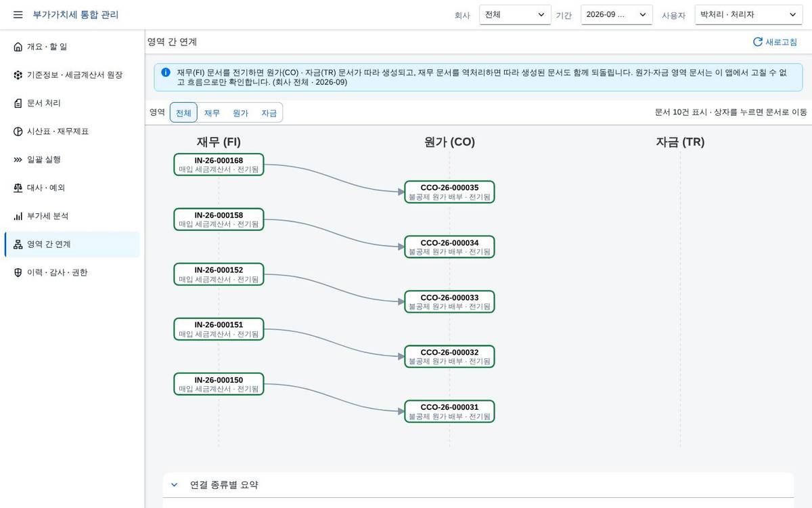The height and width of the screenshot is (508, 812).
Task: Open document IN-26-000168
Action: 219,165
